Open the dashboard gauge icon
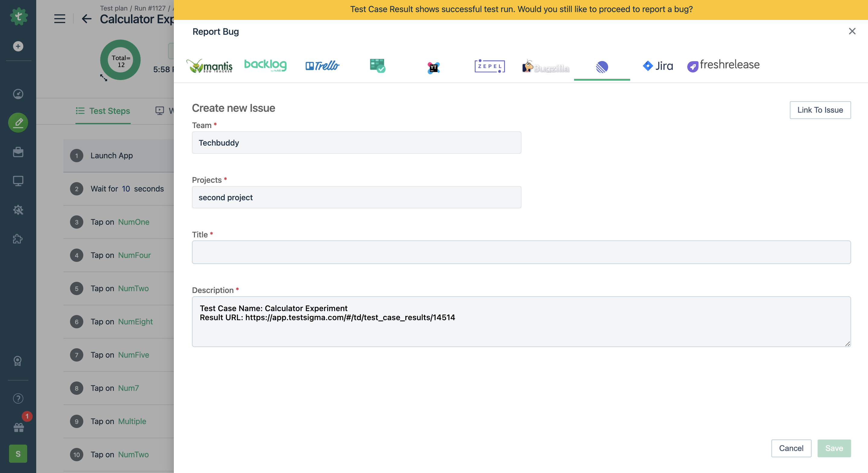Screen dimensions: 868x473 coord(18,94)
